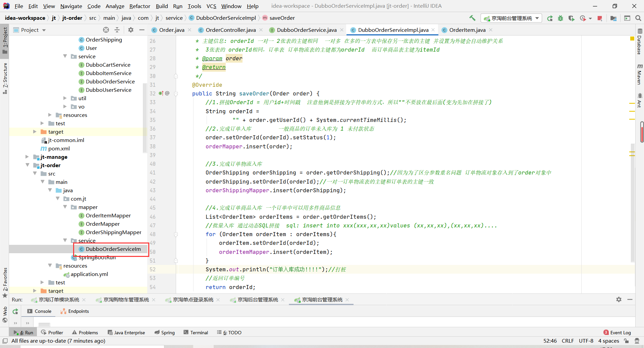Hide the Run tool window with minus icon

[630, 299]
